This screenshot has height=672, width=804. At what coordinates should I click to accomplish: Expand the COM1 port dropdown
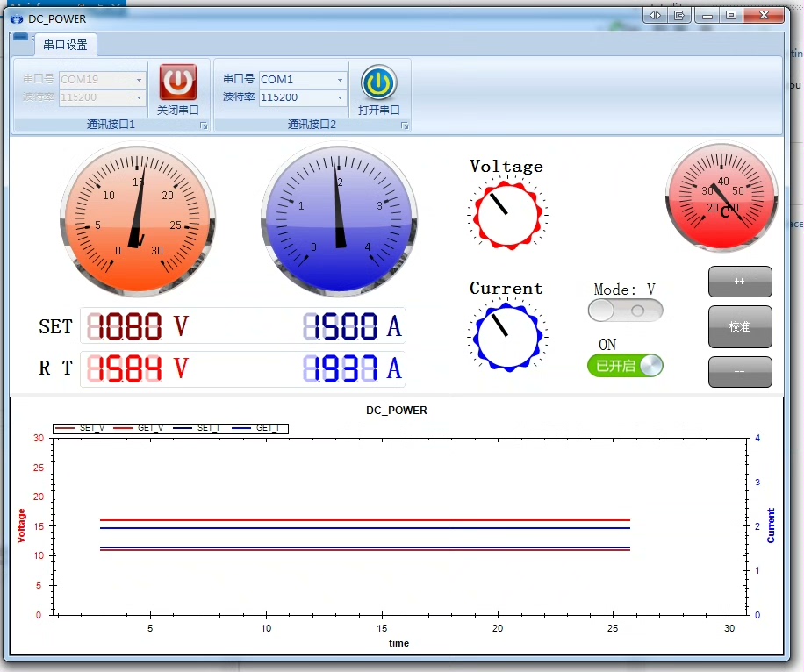click(340, 80)
